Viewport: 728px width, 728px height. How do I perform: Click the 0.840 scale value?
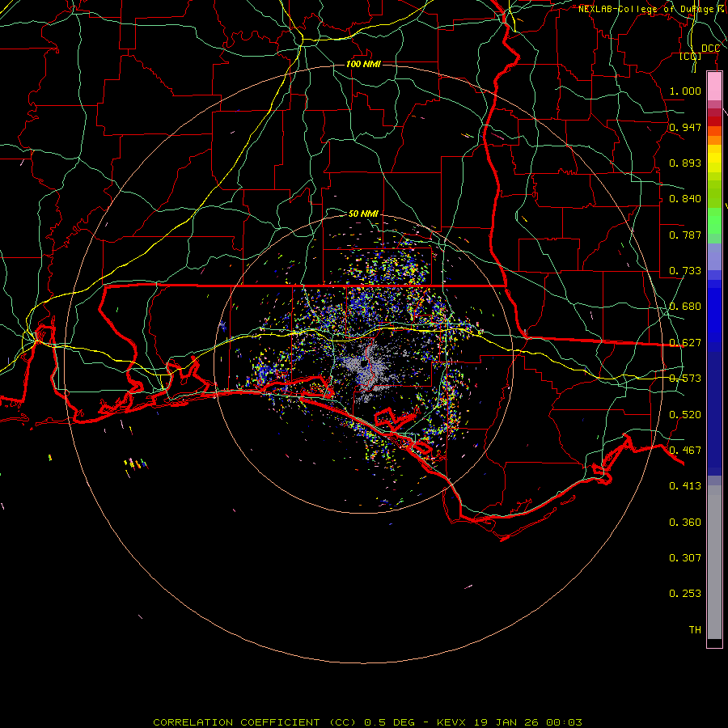[685, 199]
